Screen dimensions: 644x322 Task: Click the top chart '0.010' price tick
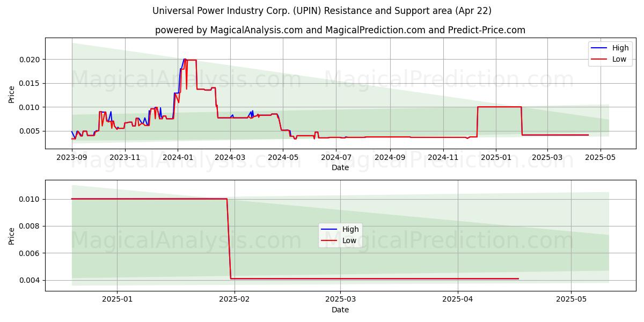(x=31, y=107)
